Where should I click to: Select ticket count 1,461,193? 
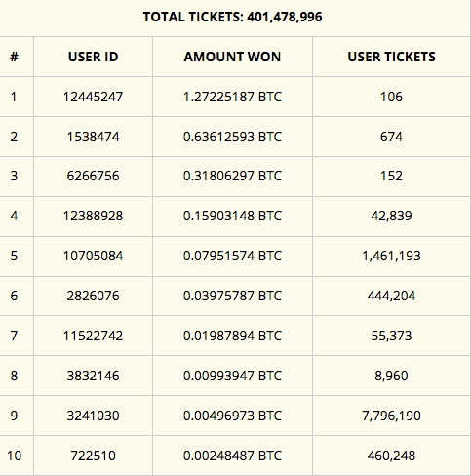(x=391, y=256)
